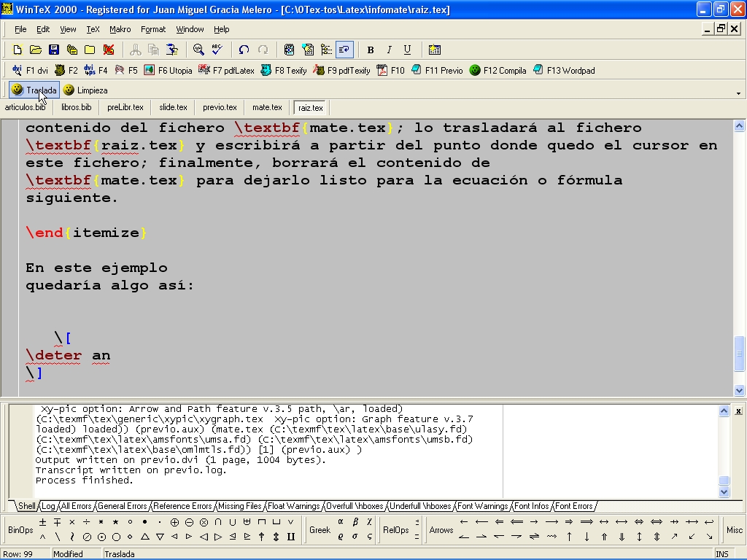Show the Overfull \hboxes tab
The image size is (747, 560).
(355, 506)
